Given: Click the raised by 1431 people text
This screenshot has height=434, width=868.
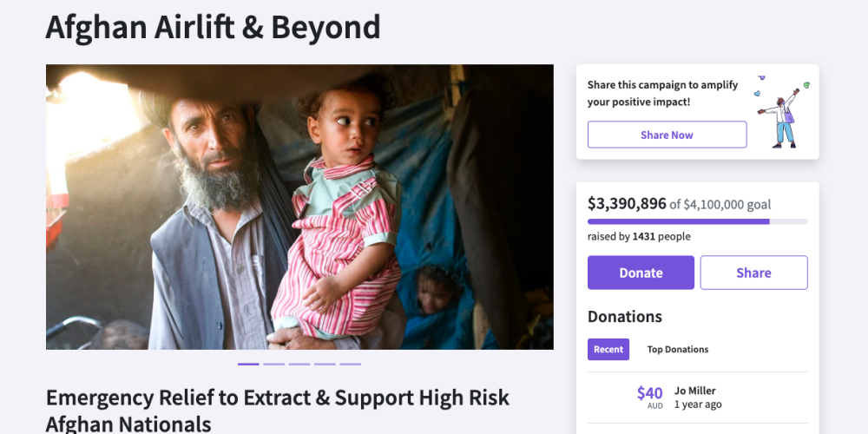Looking at the screenshot, I should [x=639, y=236].
